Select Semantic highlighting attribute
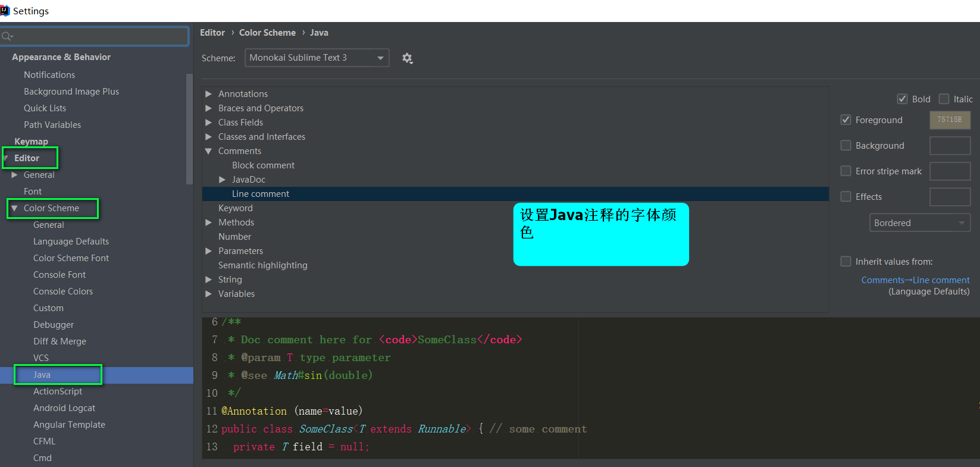Image resolution: width=980 pixels, height=467 pixels. coord(263,265)
